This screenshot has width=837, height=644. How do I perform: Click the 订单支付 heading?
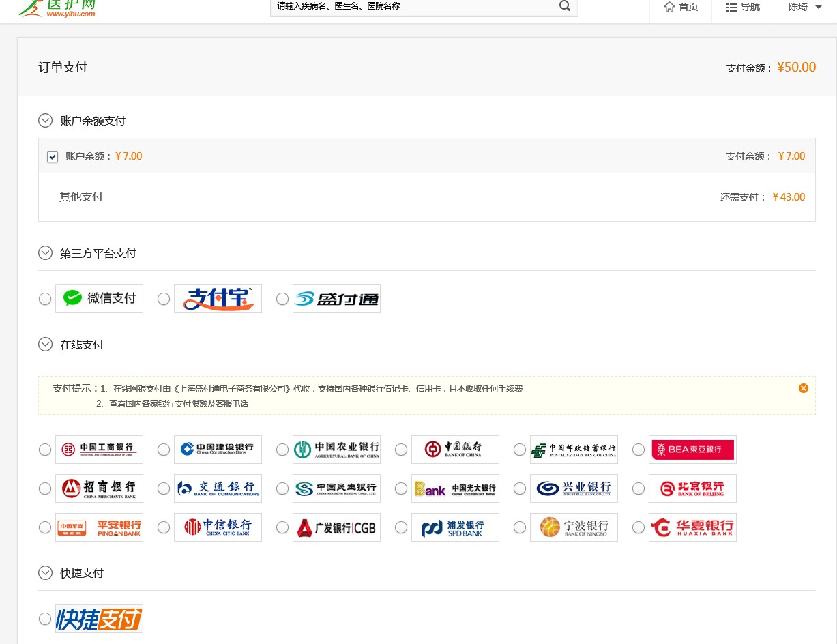click(x=63, y=67)
